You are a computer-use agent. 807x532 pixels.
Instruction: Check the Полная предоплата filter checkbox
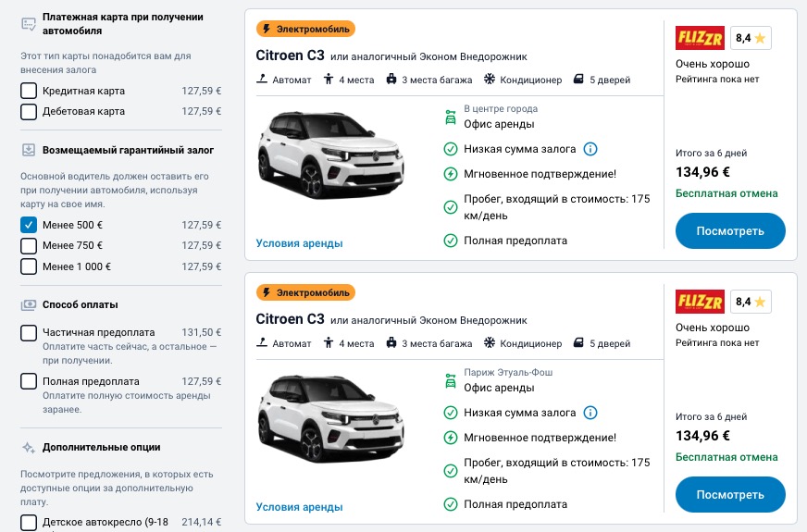click(29, 382)
